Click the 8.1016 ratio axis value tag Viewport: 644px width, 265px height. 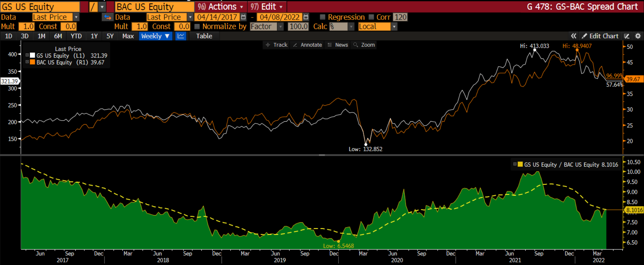tap(634, 210)
